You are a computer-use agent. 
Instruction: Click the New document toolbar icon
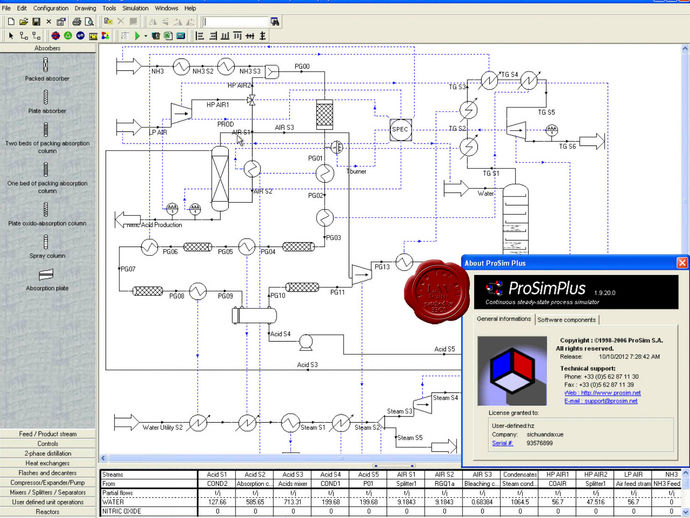(x=11, y=22)
